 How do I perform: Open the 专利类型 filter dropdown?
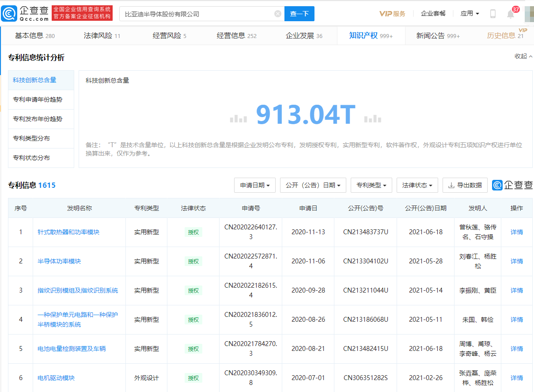coord(371,185)
